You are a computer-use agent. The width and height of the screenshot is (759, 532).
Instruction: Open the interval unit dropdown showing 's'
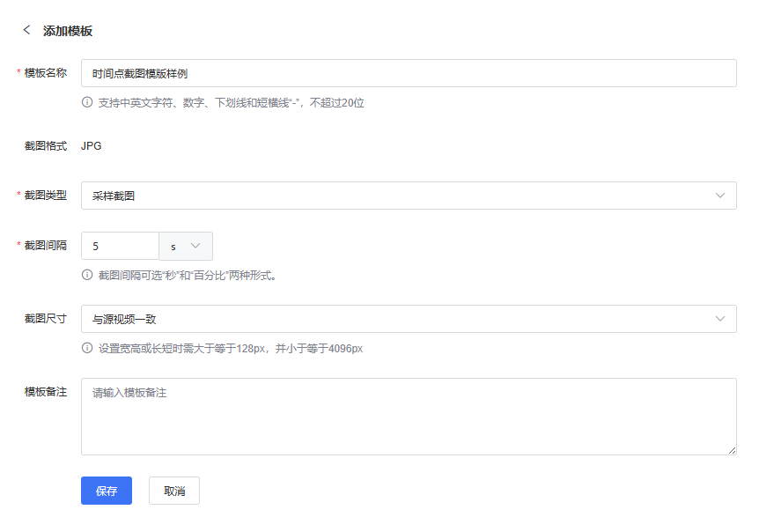pos(185,246)
